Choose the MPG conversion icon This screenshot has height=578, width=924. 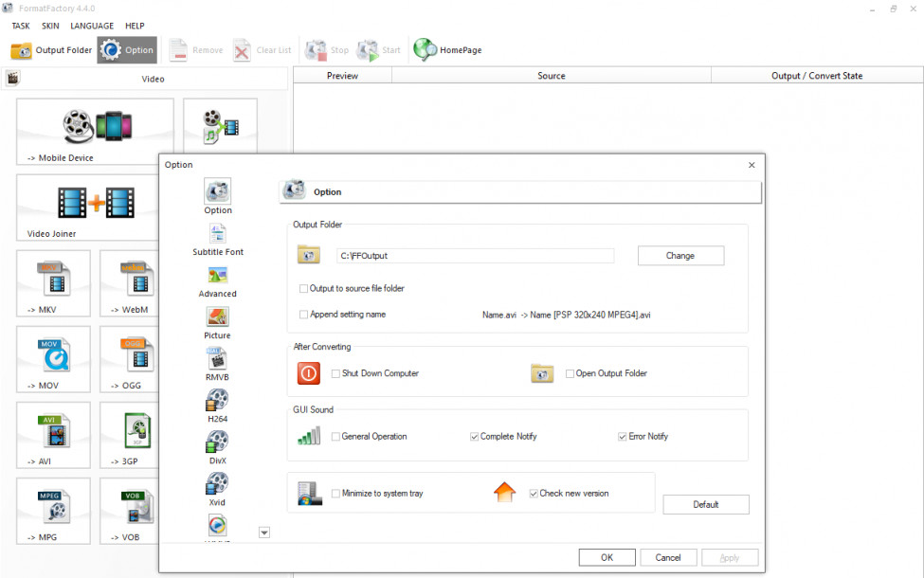[54, 512]
